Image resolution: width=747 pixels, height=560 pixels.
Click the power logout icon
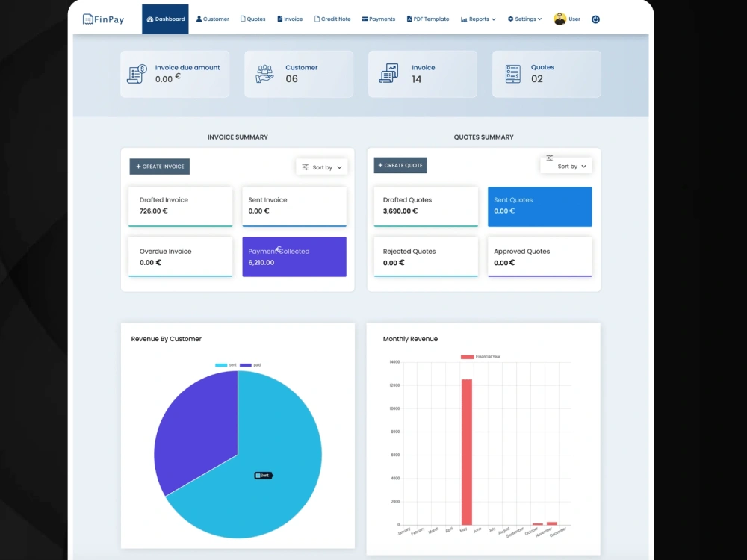pyautogui.click(x=595, y=19)
